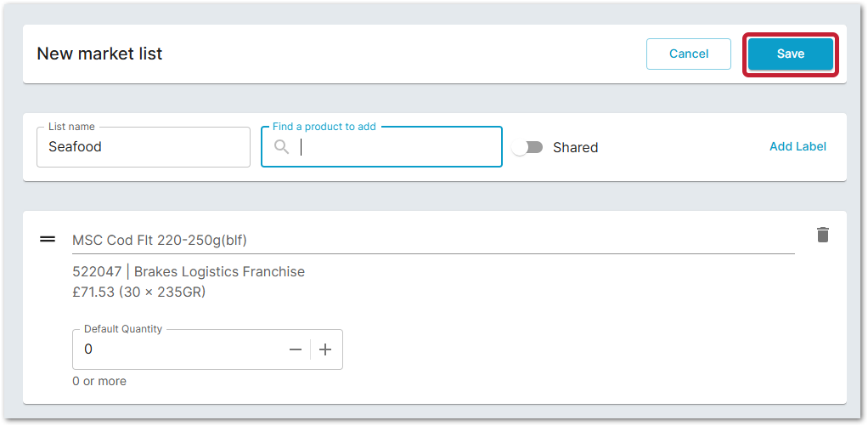The image size is (868, 426).
Task: Click the Default Quantity field label
Action: (122, 329)
